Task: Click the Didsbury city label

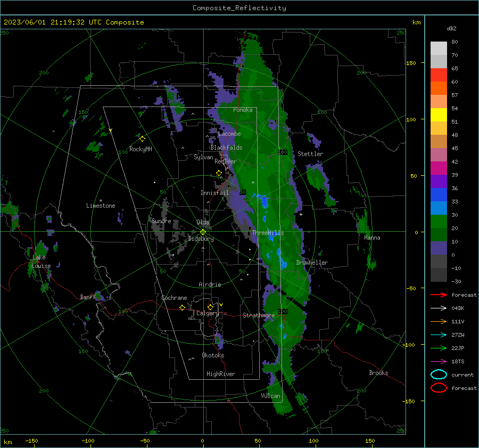Action: pyautogui.click(x=201, y=239)
